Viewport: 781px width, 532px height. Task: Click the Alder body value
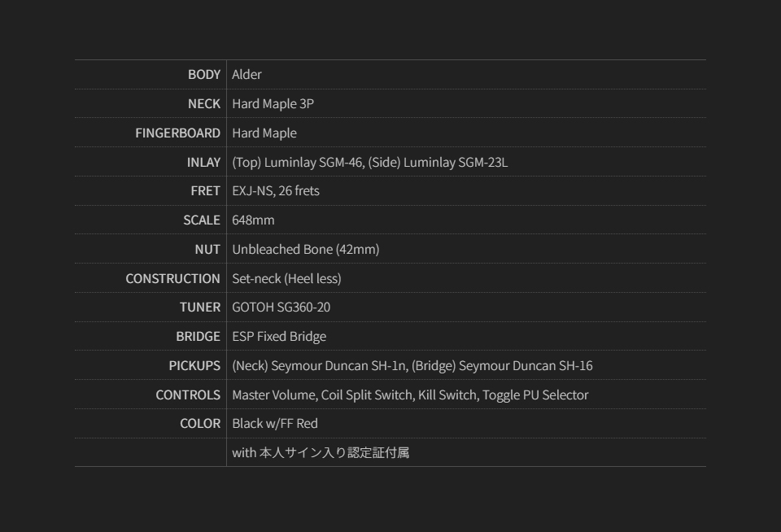coord(247,75)
